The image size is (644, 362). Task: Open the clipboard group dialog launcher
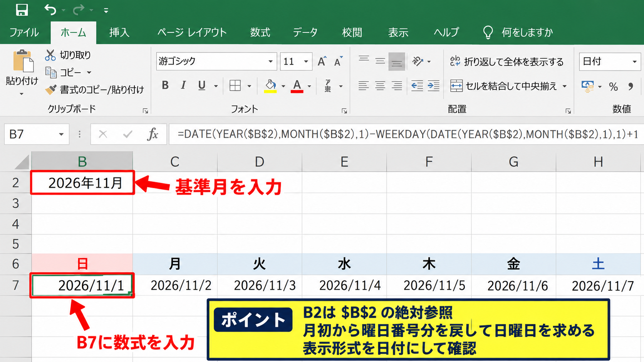145,111
